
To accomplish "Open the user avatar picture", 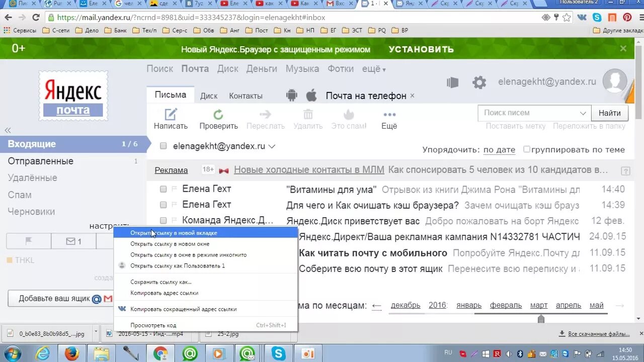I will click(615, 81).
